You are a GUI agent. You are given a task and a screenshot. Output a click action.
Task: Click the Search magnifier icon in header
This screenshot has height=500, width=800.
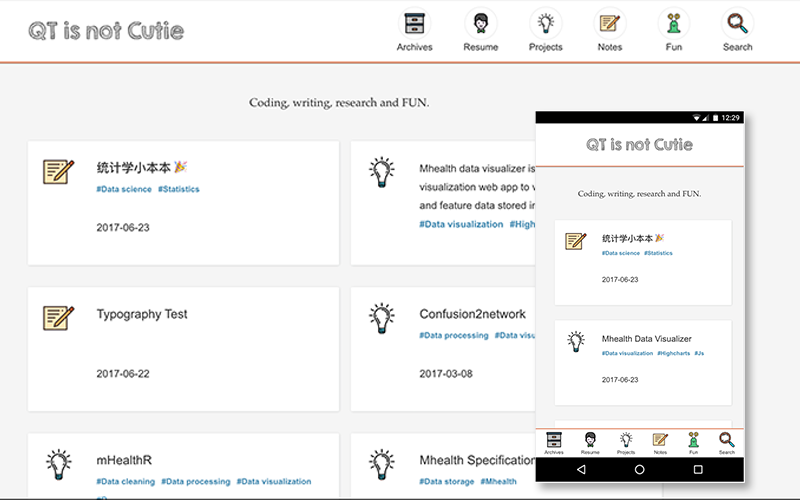pos(737,24)
